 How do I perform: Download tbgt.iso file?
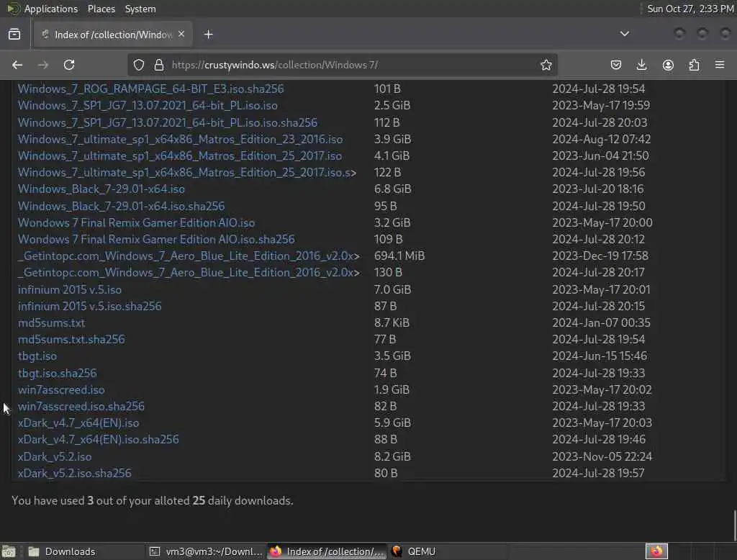pos(37,356)
